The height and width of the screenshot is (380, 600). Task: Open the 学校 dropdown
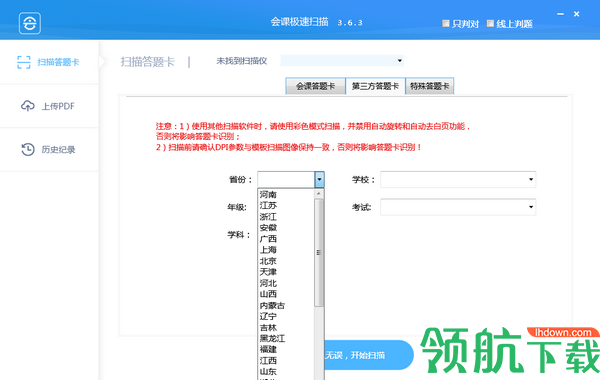point(458,179)
